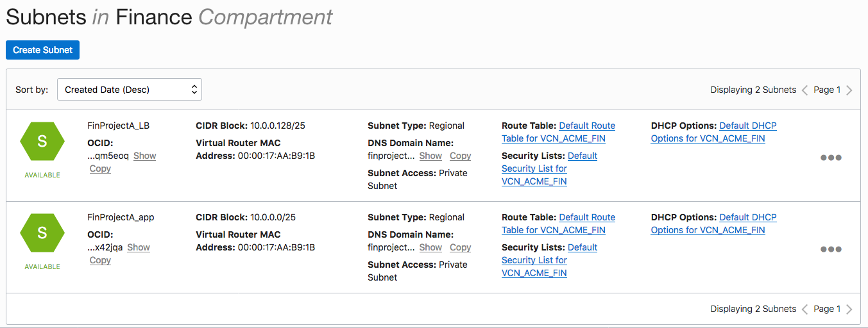Image resolution: width=868 pixels, height=328 pixels.
Task: Copy DNS domain name of FinProjectA_app
Action: click(460, 247)
